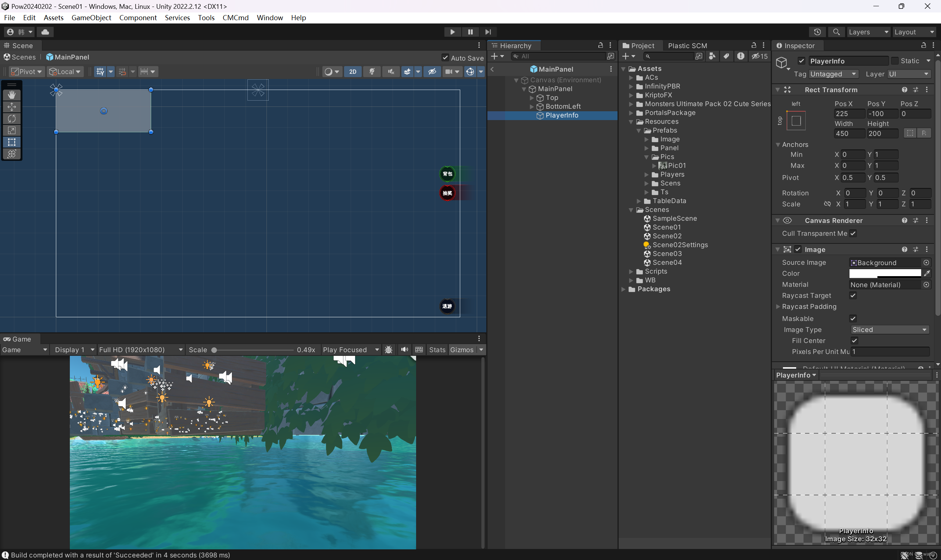This screenshot has height=560, width=941.
Task: Open the Image Type Sliced dropdown
Action: pyautogui.click(x=889, y=329)
